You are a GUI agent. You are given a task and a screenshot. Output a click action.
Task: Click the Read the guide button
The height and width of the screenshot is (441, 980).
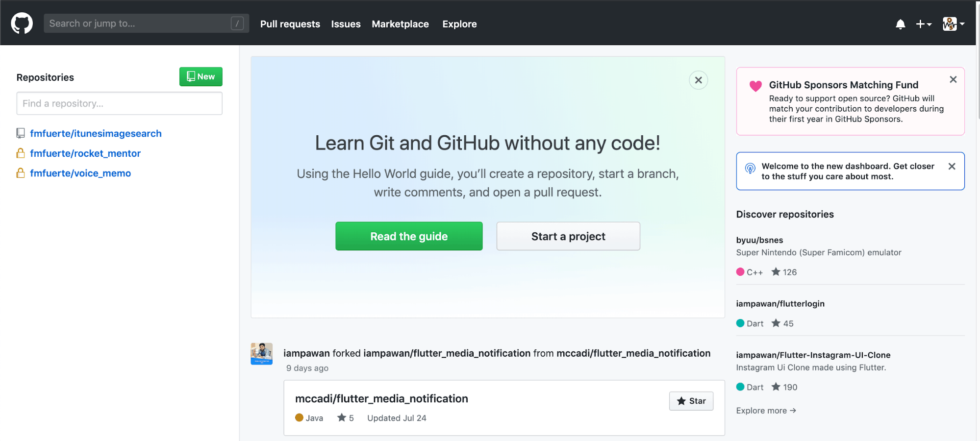coord(409,236)
